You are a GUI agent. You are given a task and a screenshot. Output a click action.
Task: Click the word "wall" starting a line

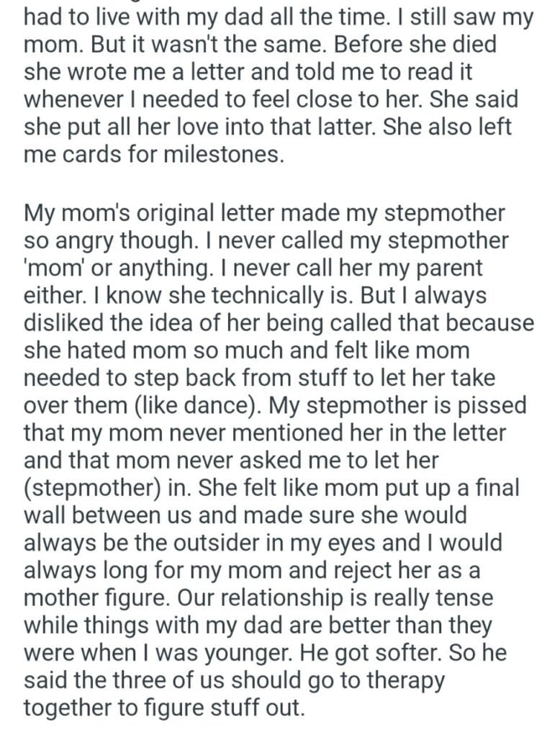pyautogui.click(x=45, y=514)
